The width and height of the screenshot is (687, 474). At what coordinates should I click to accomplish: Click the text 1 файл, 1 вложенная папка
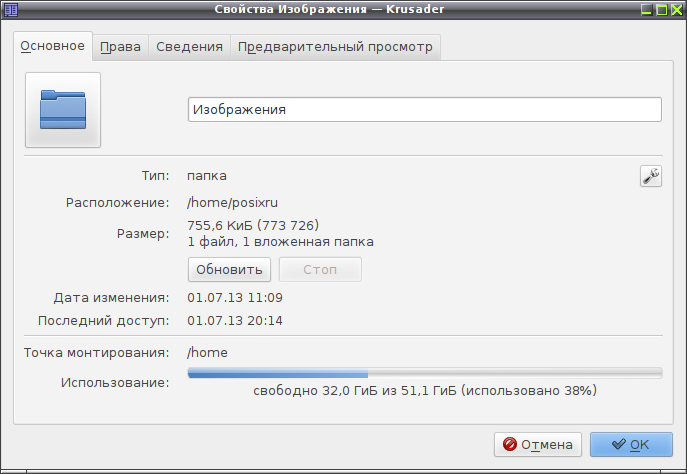(x=280, y=242)
